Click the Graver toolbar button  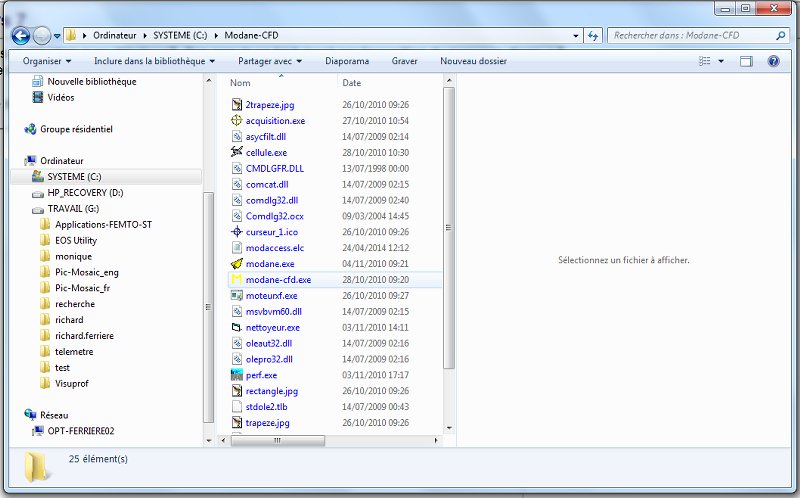tap(405, 61)
